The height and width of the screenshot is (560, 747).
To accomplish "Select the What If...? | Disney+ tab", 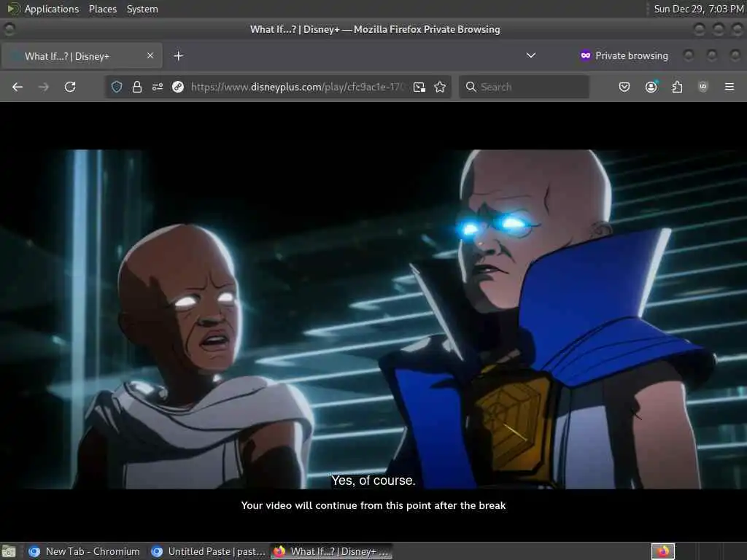I will (82, 55).
